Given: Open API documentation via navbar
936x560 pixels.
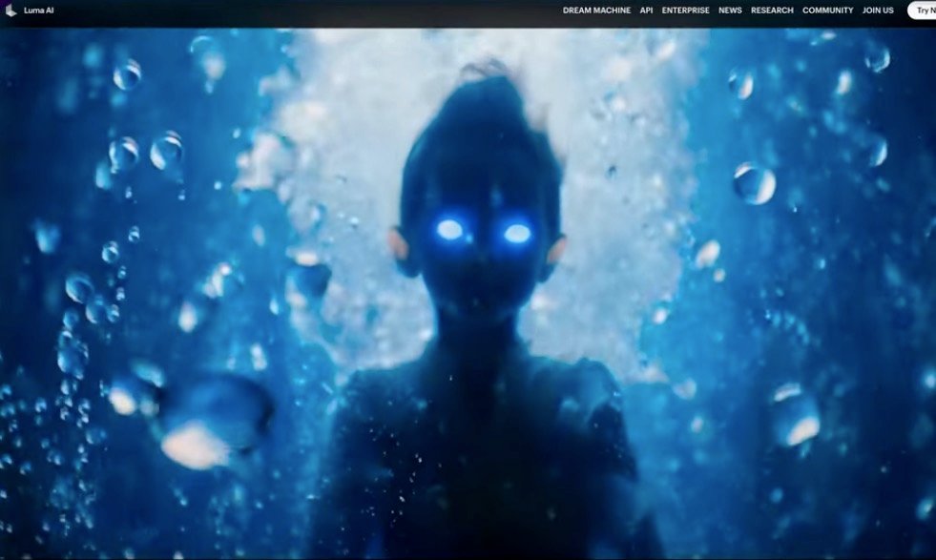Looking at the screenshot, I should click(x=646, y=10).
